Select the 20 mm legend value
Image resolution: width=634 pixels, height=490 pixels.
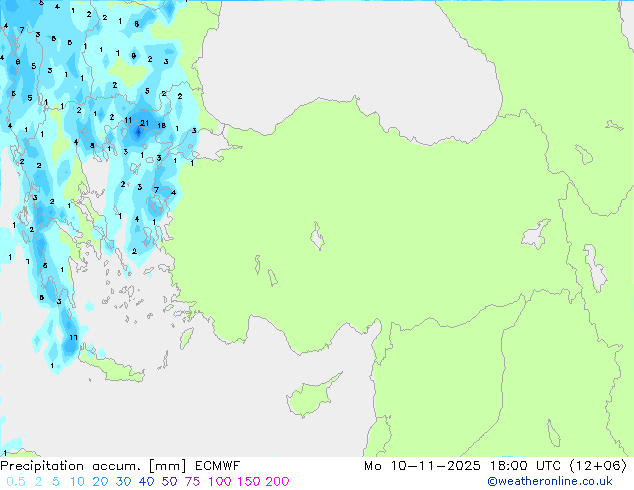pyautogui.click(x=100, y=482)
